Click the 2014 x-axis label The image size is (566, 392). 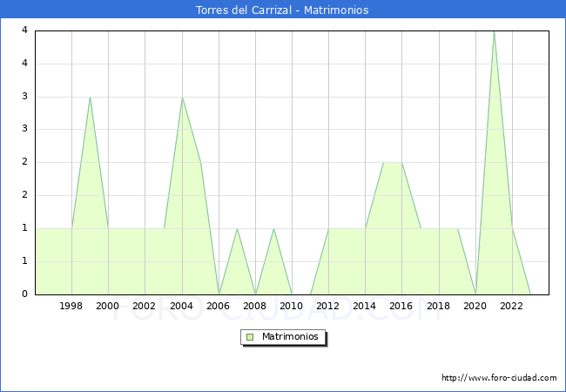pos(365,306)
